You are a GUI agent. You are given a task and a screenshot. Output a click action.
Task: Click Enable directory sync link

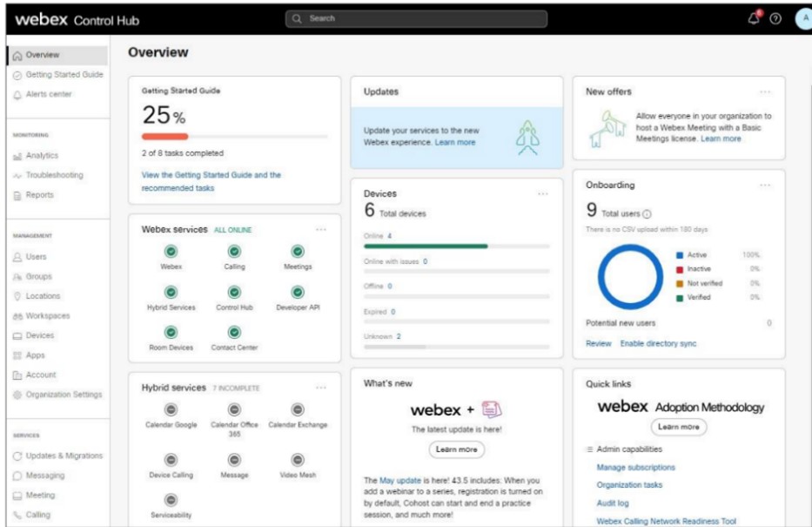point(658,343)
